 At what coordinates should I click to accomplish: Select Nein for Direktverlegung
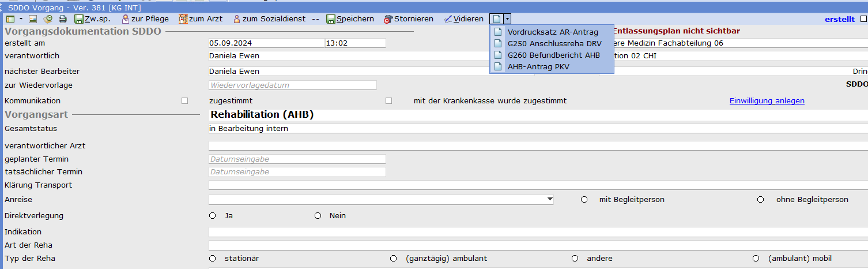318,215
